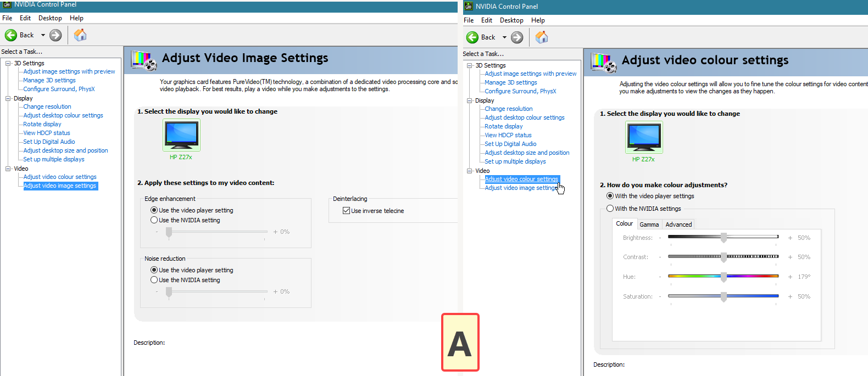The height and width of the screenshot is (376, 868).
Task: Switch to the Gamma tab
Action: 649,225
